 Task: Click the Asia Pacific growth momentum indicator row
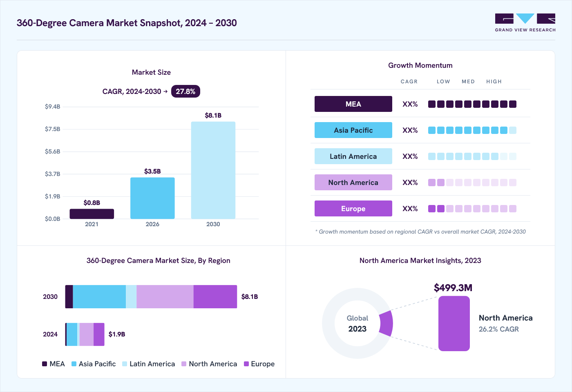pyautogui.click(x=472, y=130)
